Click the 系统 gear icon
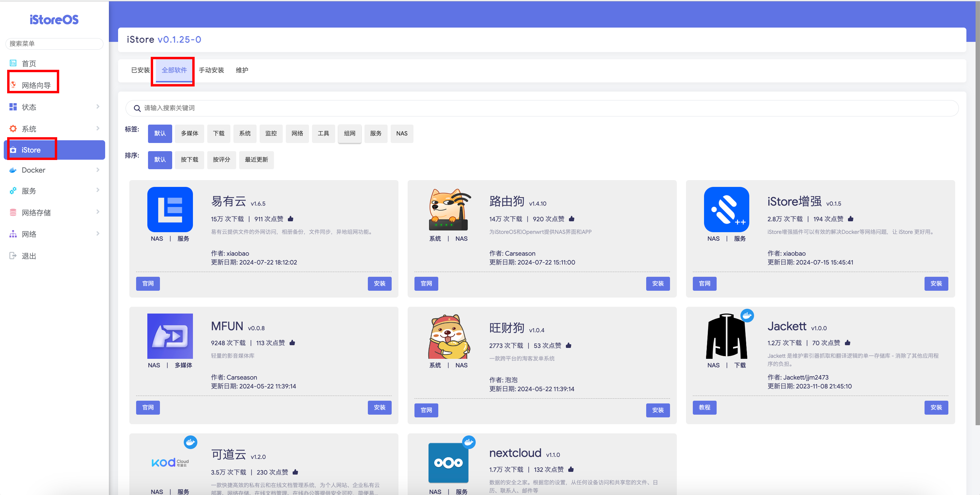Viewport: 980px width, 495px height. tap(13, 129)
